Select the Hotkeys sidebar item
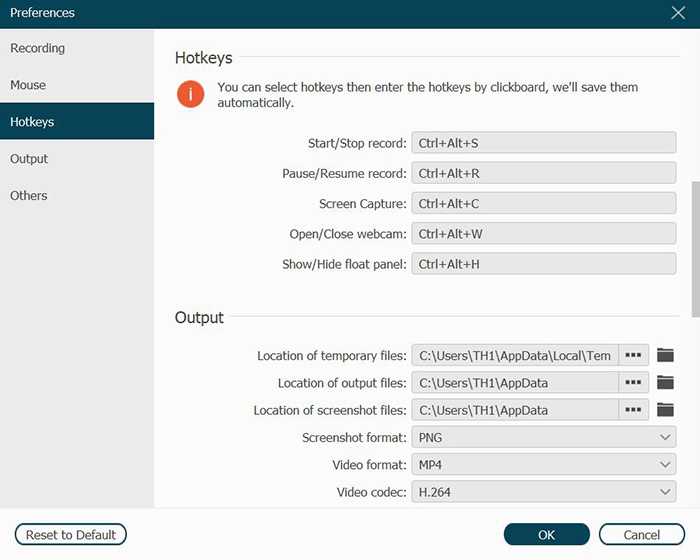 [77, 121]
